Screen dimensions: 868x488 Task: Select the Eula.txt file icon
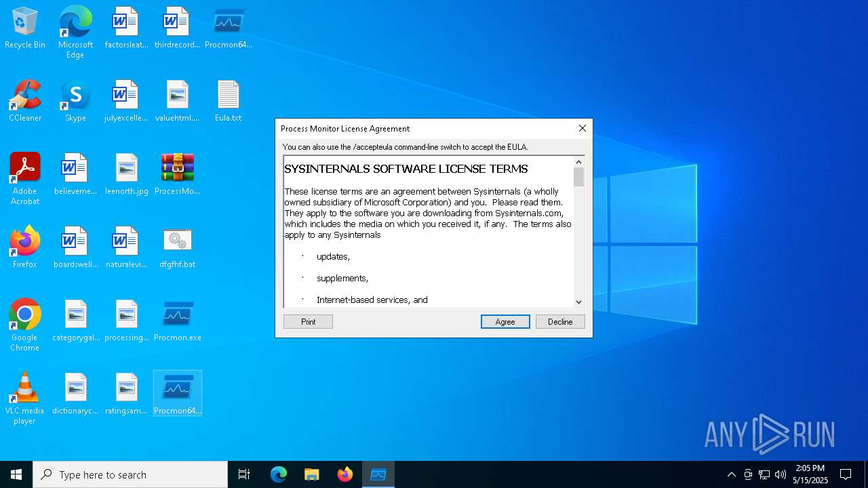pos(228,102)
